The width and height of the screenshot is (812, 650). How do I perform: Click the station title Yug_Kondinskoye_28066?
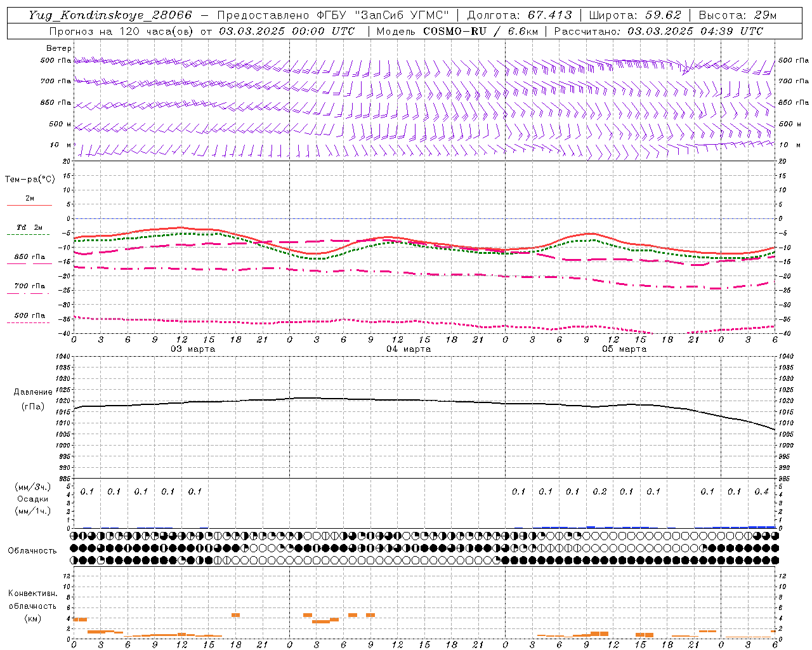(110, 15)
